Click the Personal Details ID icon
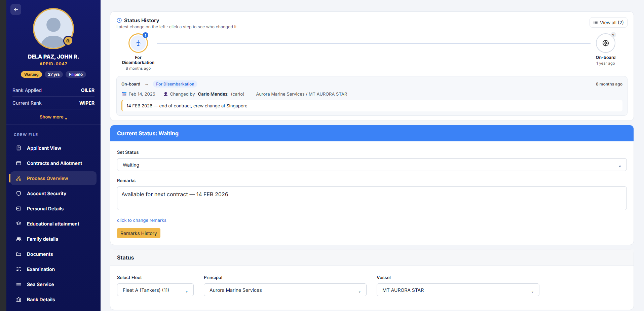Image resolution: width=644 pixels, height=311 pixels. click(x=19, y=209)
